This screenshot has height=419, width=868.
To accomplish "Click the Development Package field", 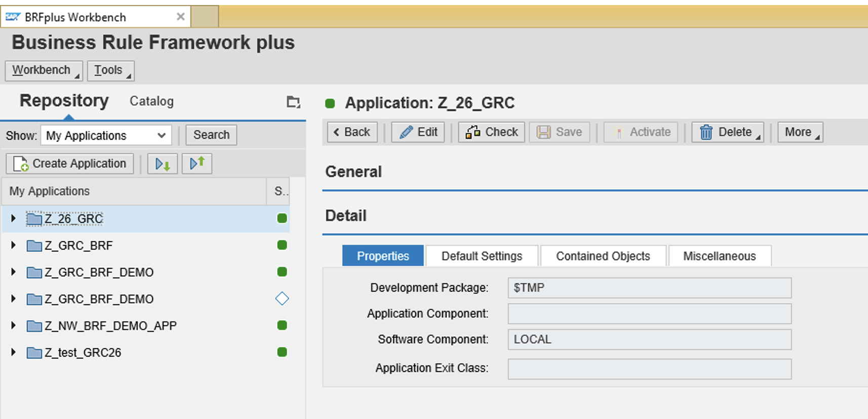I will point(650,287).
